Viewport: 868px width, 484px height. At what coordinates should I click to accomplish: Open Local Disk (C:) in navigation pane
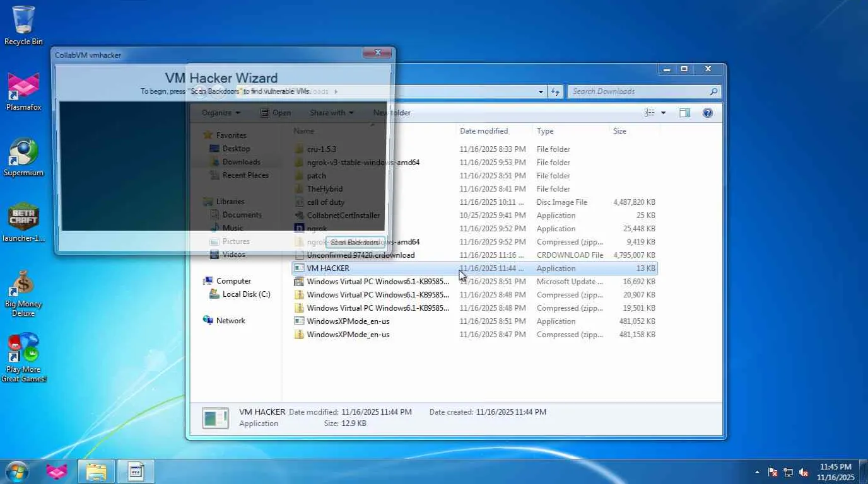click(246, 294)
